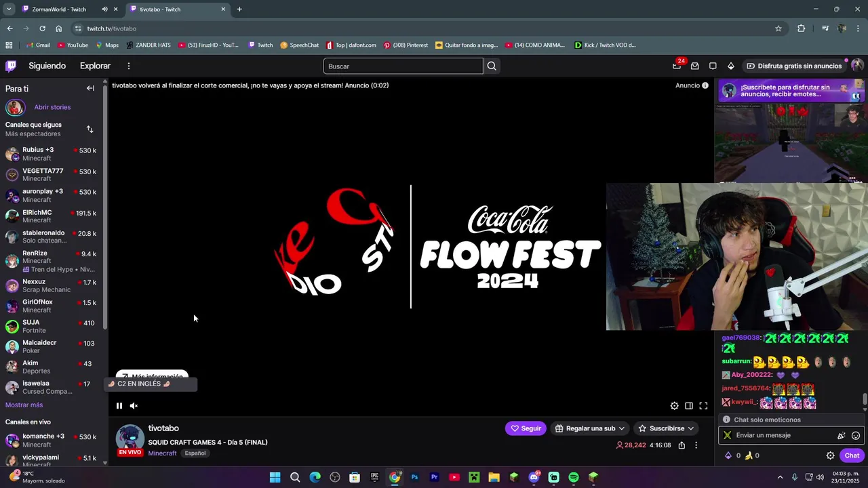Open the YouTube bookmark
Image resolution: width=868 pixels, height=488 pixels.
73,45
